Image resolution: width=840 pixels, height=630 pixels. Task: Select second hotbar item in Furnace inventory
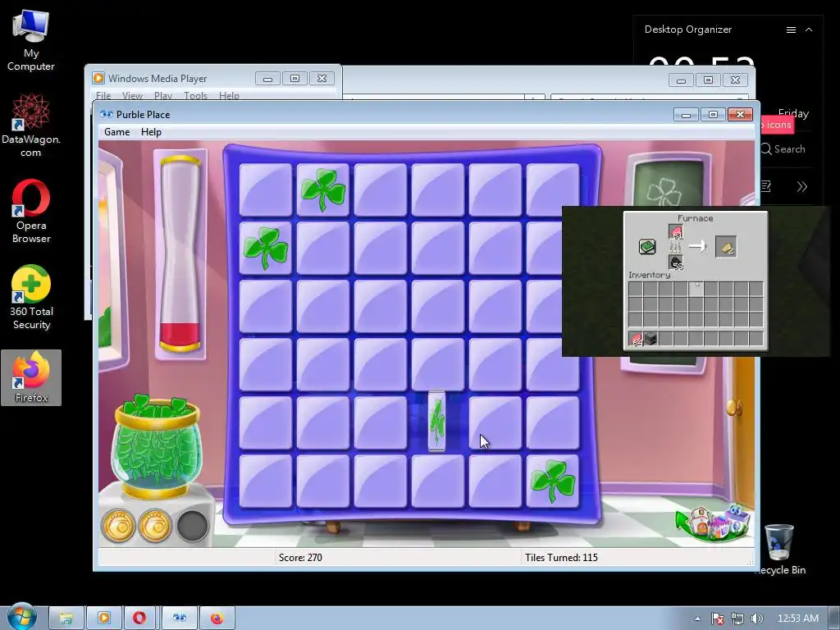(x=651, y=339)
